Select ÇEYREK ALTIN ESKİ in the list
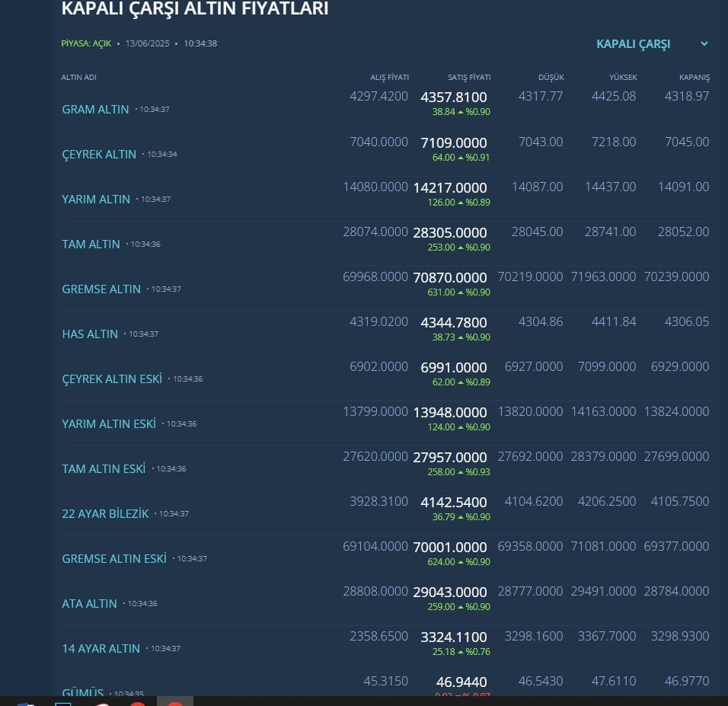 tap(112, 379)
